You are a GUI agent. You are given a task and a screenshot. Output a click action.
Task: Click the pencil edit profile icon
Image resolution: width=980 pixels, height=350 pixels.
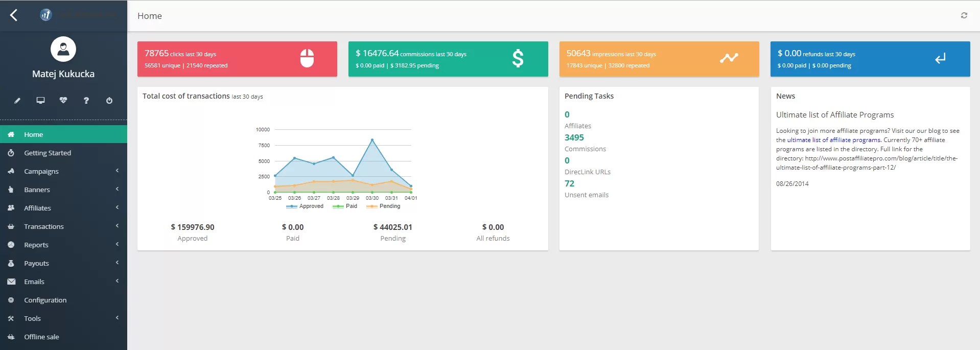[x=17, y=101]
